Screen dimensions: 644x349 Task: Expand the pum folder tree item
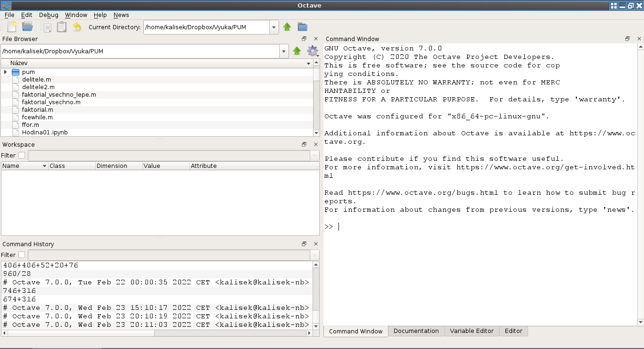click(5, 72)
